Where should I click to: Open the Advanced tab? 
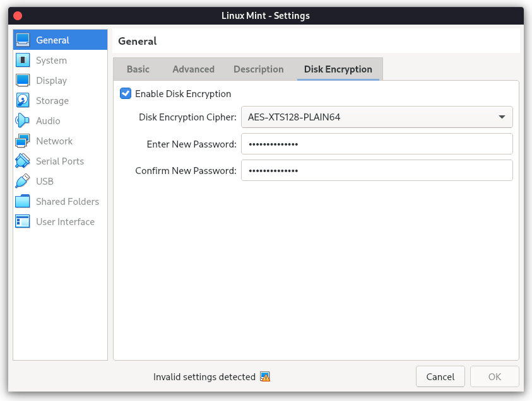(193, 69)
